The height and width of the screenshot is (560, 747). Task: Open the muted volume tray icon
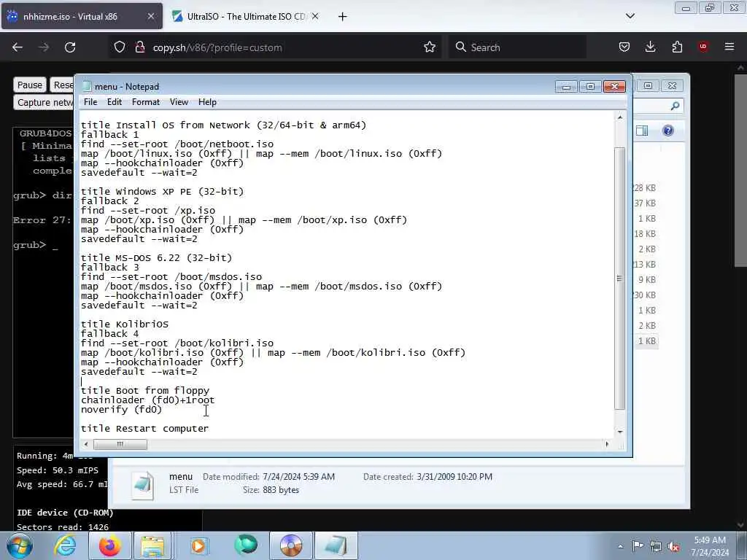(673, 547)
